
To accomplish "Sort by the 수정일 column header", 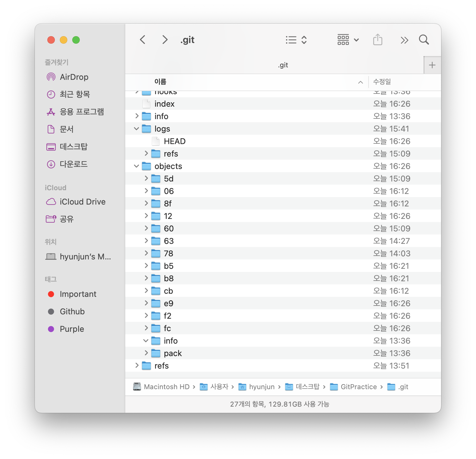I will tap(382, 82).
